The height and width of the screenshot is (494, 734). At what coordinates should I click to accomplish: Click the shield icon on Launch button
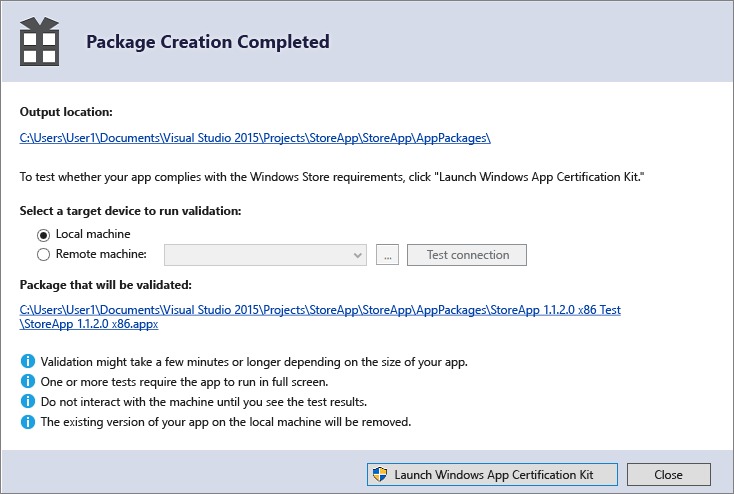[x=380, y=474]
